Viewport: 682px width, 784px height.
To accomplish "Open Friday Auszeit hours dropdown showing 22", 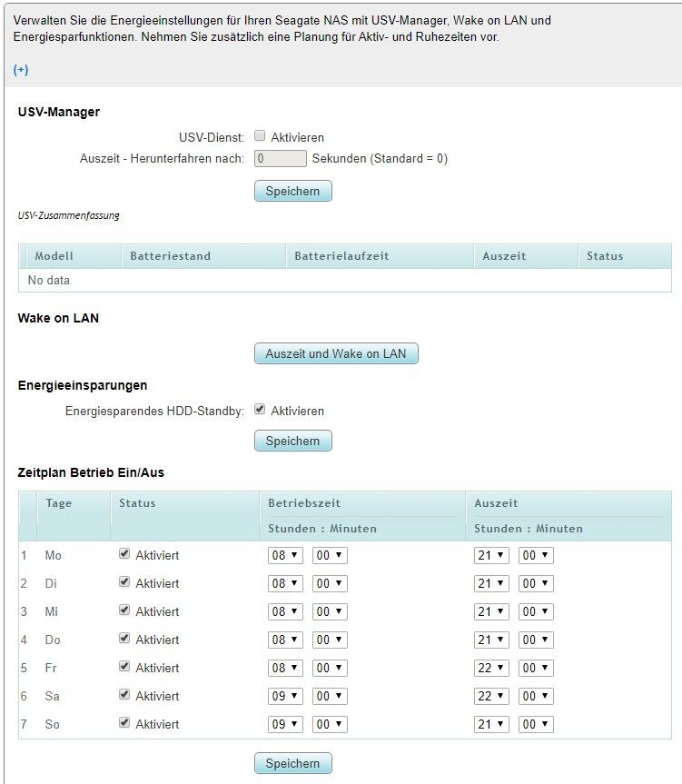I will tap(491, 668).
